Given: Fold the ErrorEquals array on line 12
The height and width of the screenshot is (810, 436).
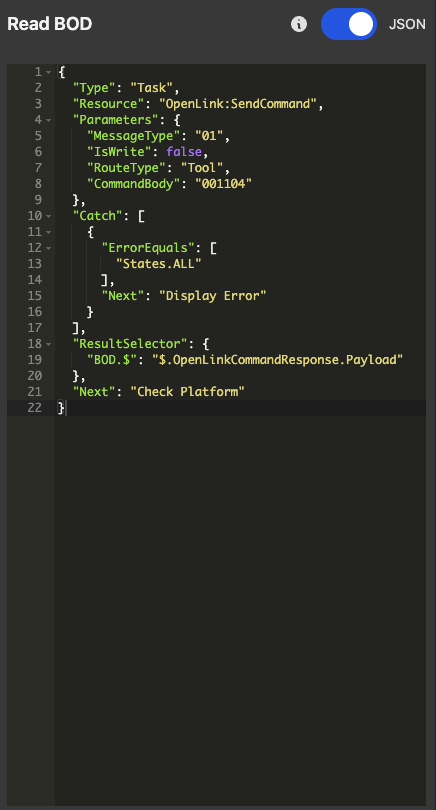Looking at the screenshot, I should (x=49, y=248).
